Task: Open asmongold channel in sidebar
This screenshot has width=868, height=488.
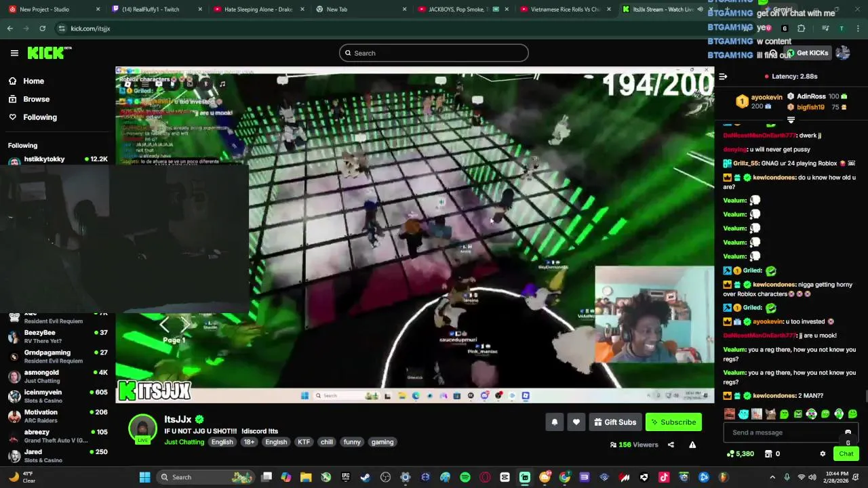Action: (57, 376)
